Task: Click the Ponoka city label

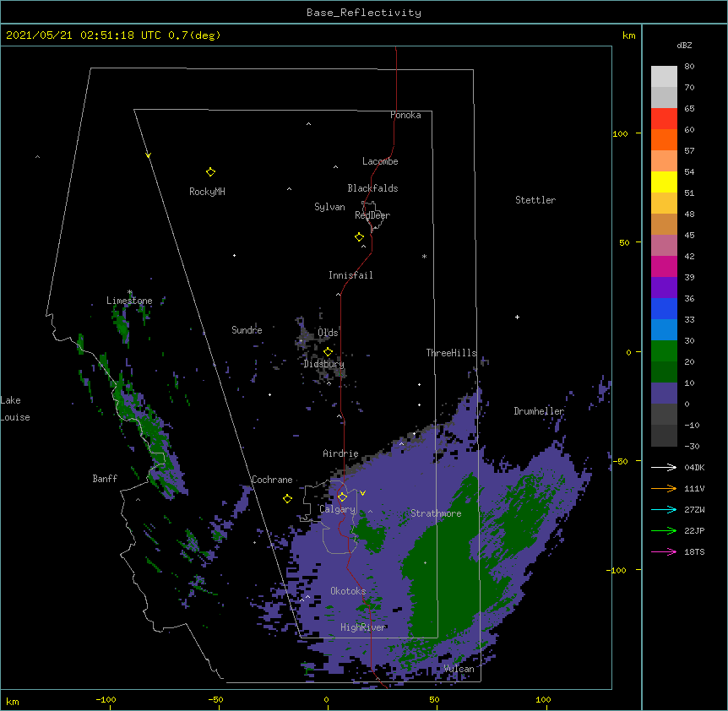Action: click(x=405, y=115)
